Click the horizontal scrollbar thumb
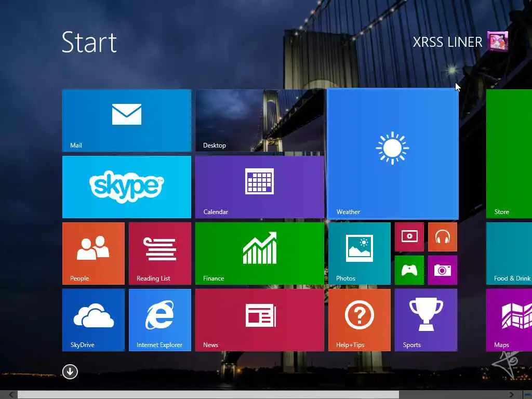The height and width of the screenshot is (399, 532). click(x=208, y=395)
